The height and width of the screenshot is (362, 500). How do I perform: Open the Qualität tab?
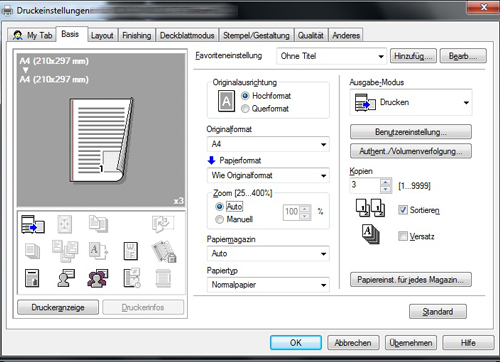pyautogui.click(x=311, y=35)
